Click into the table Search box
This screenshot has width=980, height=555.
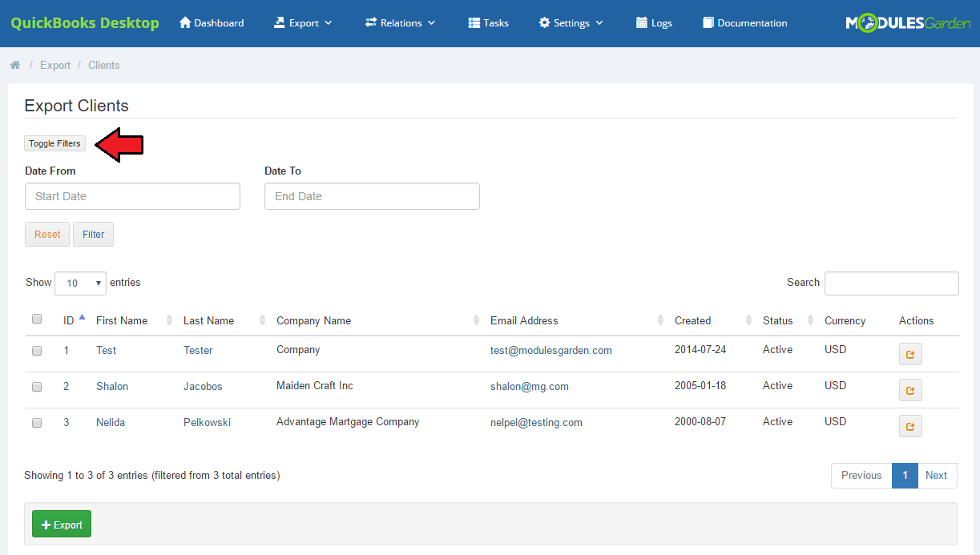point(892,284)
